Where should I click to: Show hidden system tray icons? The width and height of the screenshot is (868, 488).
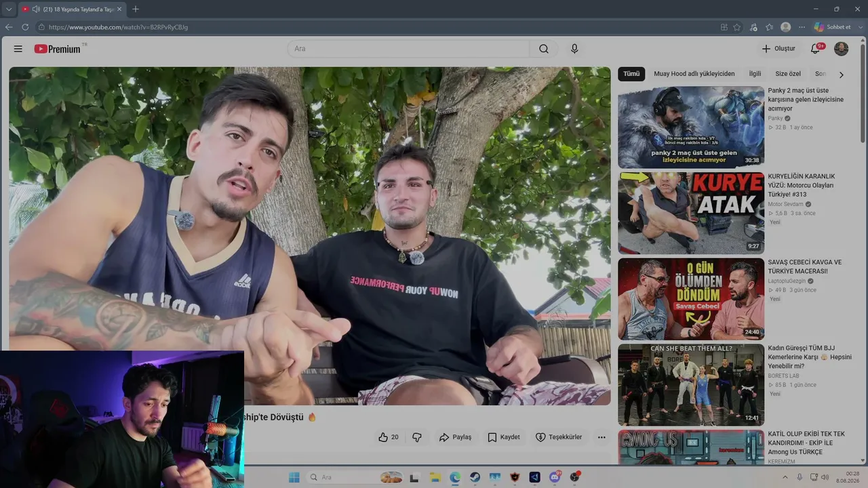785,477
